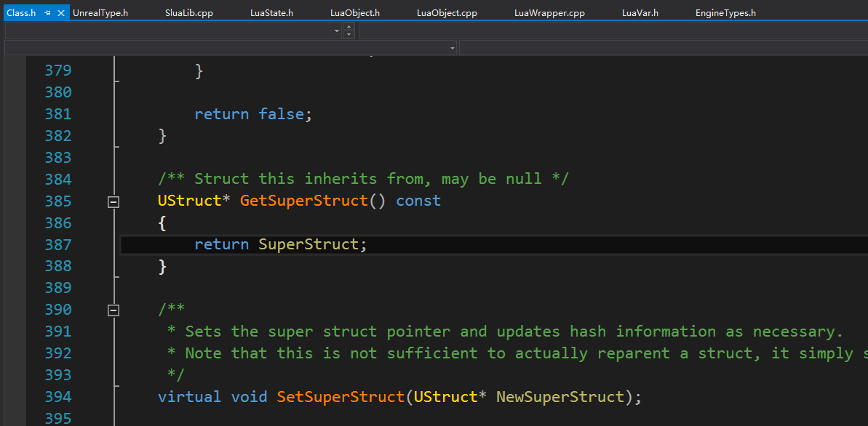The image size is (868, 426).
Task: Click the UStruct parameter type on line 394
Action: point(445,397)
